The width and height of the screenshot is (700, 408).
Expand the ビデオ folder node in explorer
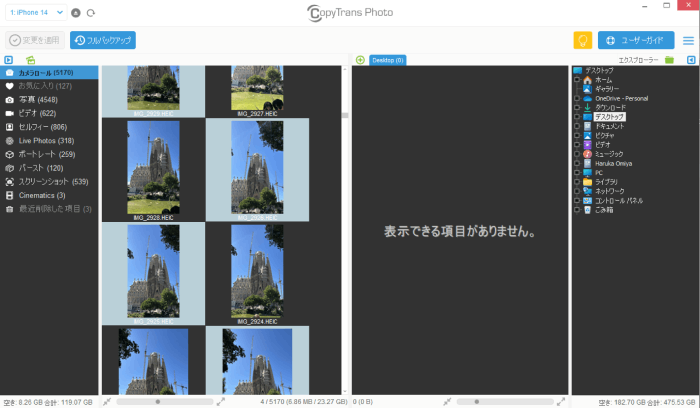[x=577, y=145]
